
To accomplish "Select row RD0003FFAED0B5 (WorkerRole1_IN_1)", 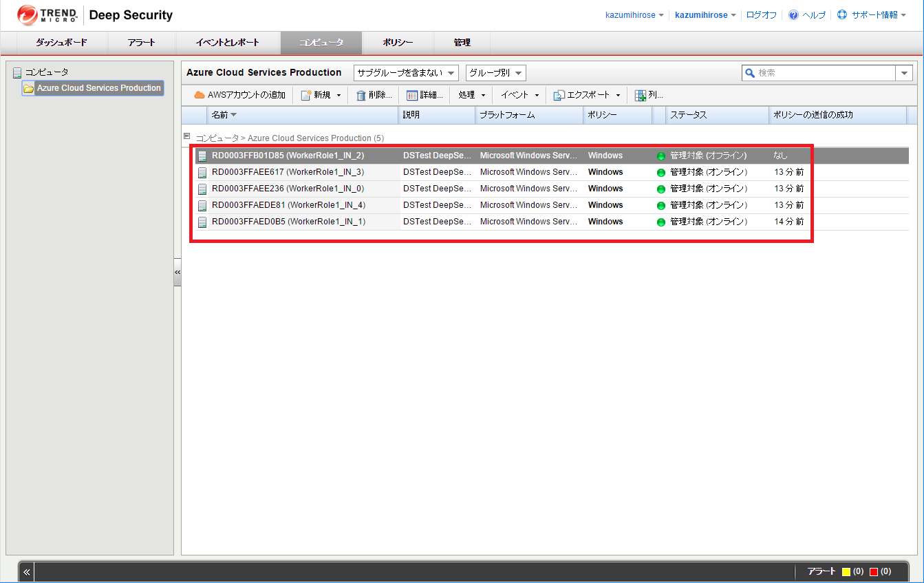I will [552, 222].
